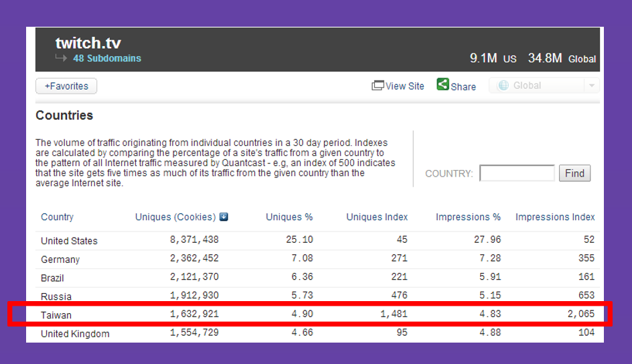Image resolution: width=632 pixels, height=364 pixels.
Task: Click the View Site window icon
Action: click(378, 86)
